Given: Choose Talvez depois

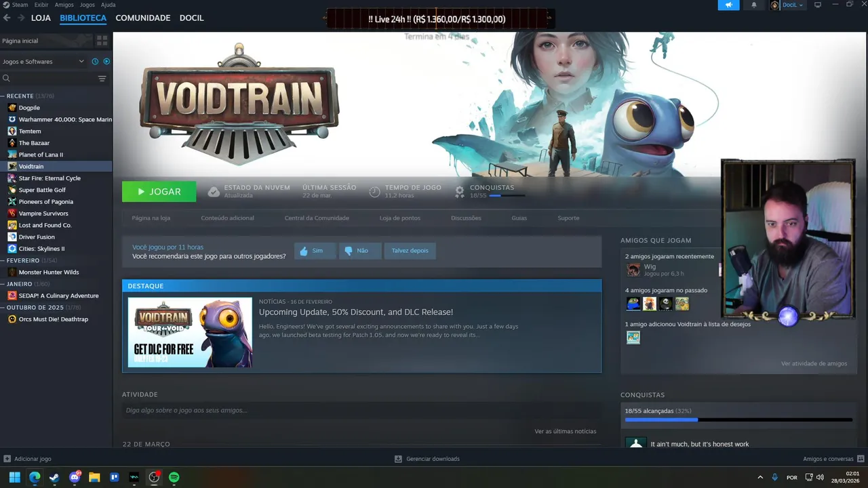Looking at the screenshot, I should (x=410, y=251).
